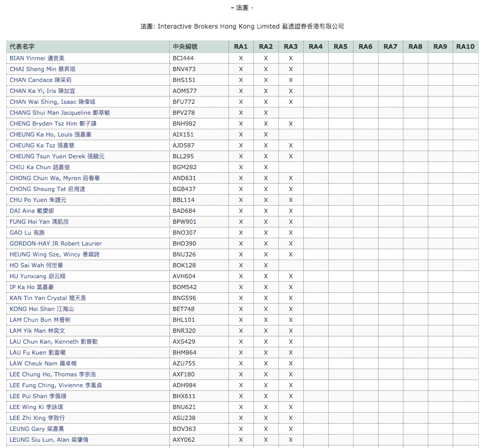Open CHANG Shui Man Jacqueline link
487x448 pixels.
pyautogui.click(x=60, y=112)
